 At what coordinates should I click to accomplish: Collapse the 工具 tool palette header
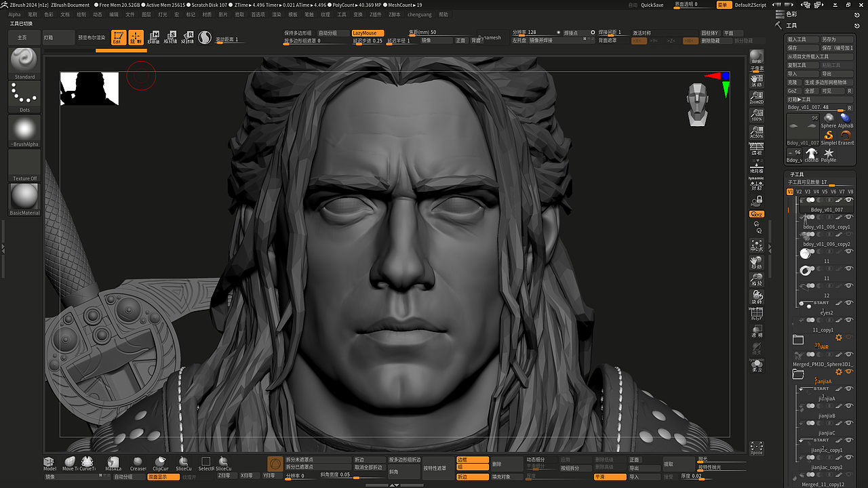(x=791, y=25)
